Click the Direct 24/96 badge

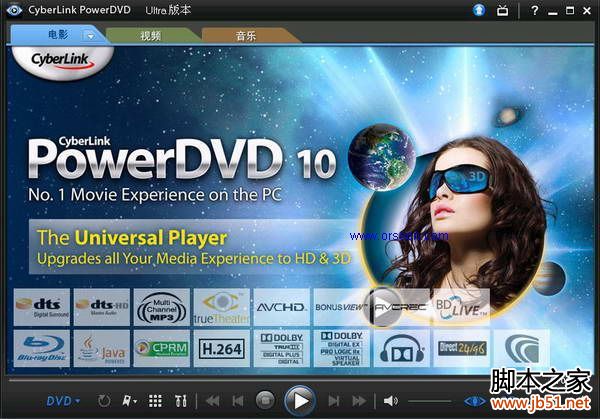(462, 348)
